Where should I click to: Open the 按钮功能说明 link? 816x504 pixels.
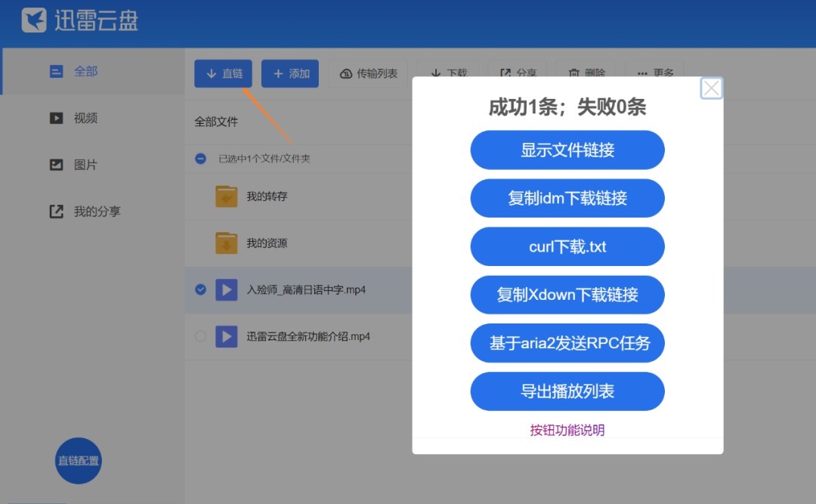point(567,430)
